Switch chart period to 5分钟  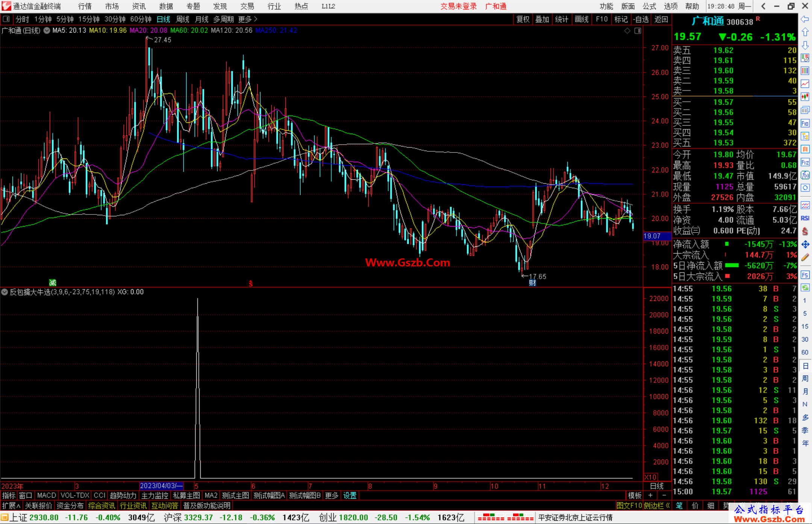(x=65, y=19)
